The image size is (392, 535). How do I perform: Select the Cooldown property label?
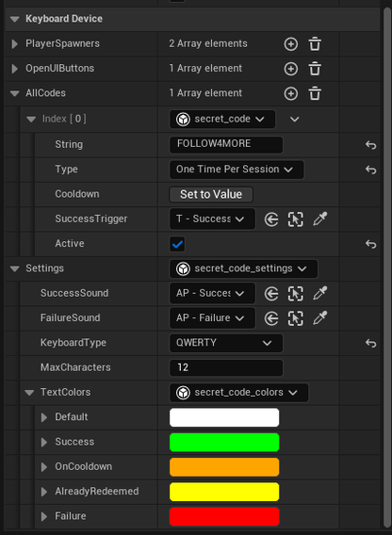[x=77, y=194]
